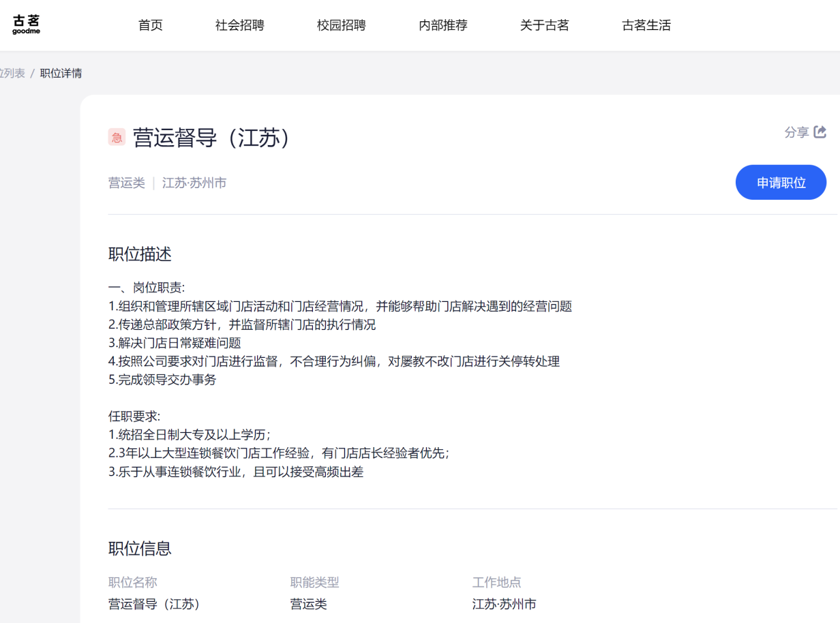Viewport: 840px width, 623px height.
Task: Click the 分享 text label
Action: pyautogui.click(x=796, y=132)
